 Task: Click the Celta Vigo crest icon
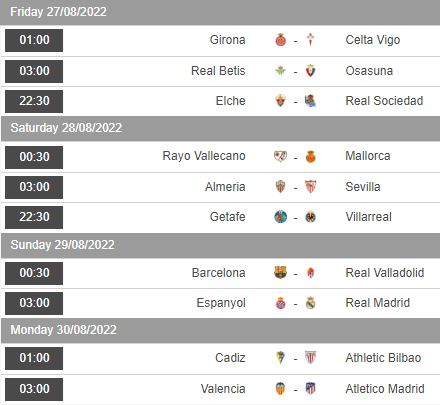(310, 40)
